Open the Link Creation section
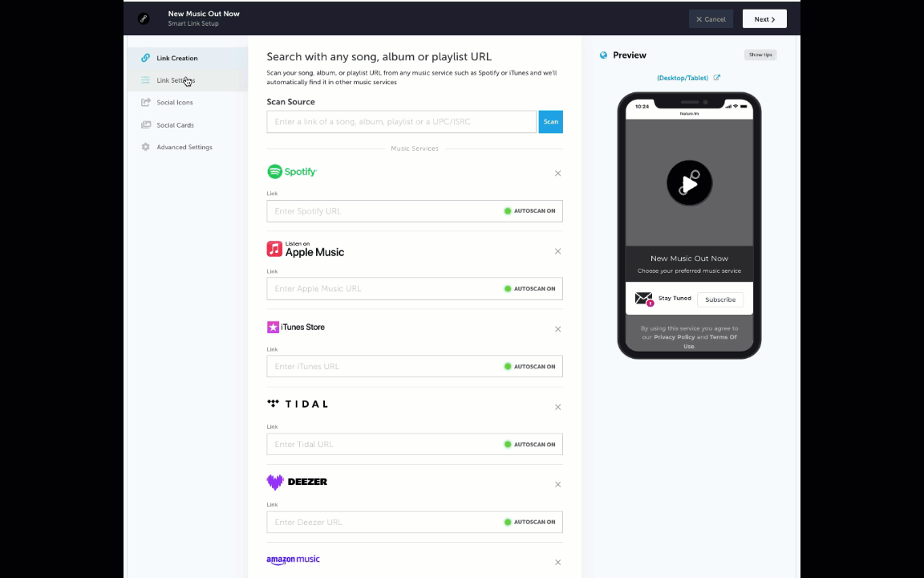Screen dimensions: 924x578 pyautogui.click(x=188, y=58)
